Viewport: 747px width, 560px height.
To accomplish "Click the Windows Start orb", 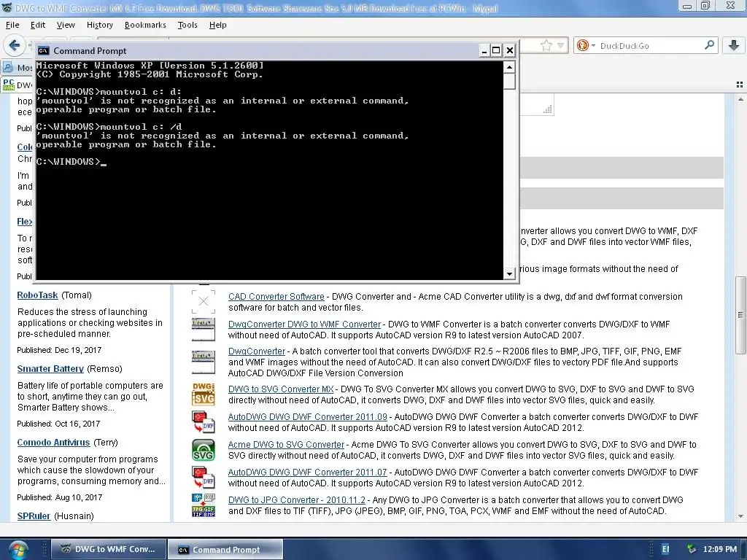I will (18, 550).
